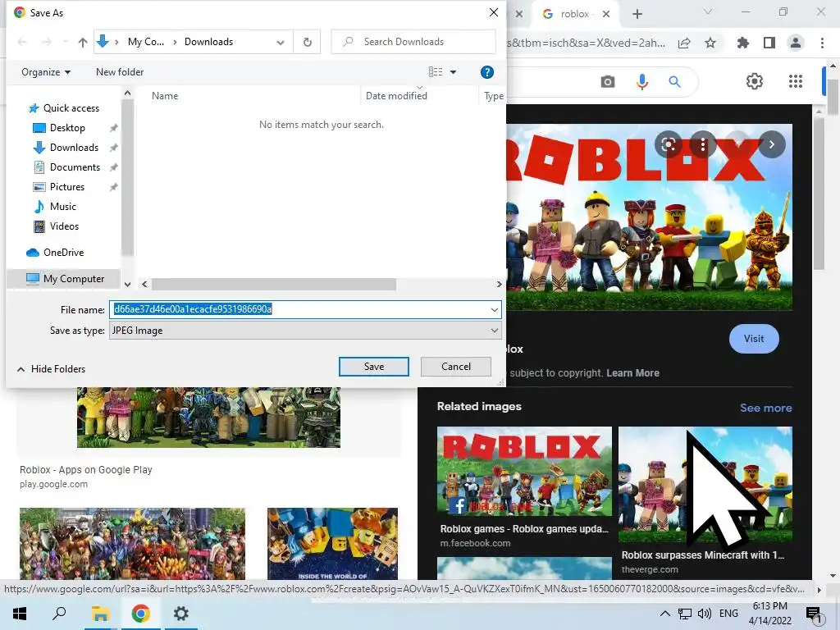Click the Back arrow in Save As dialog
840x630 pixels.
tap(22, 42)
